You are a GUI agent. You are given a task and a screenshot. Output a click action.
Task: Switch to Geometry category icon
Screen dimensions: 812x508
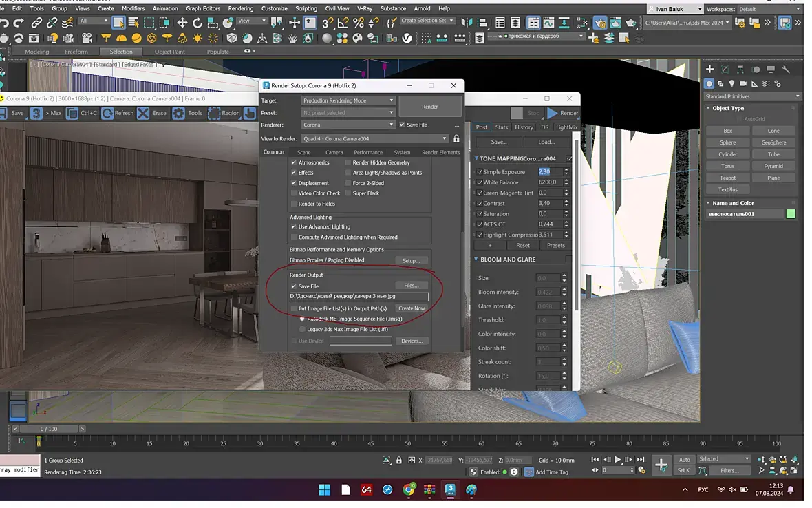(x=709, y=83)
